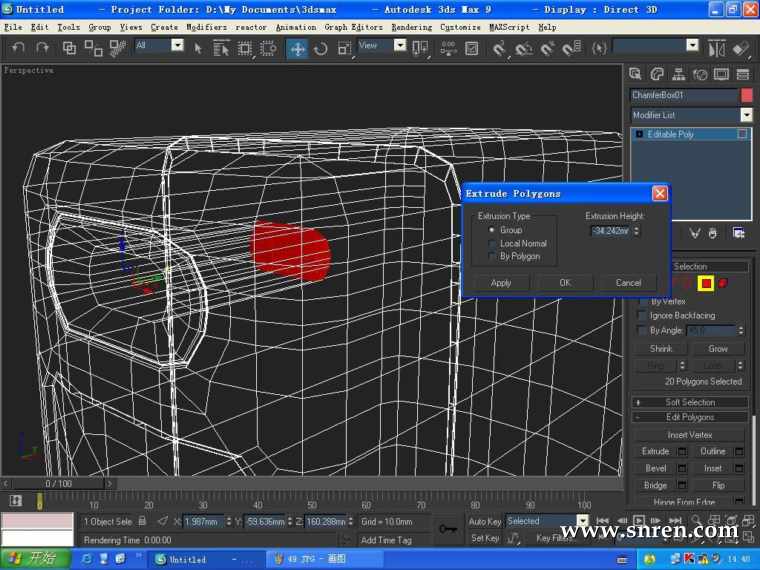The image size is (760, 570).
Task: Switch to the Display command panel tab
Action: point(720,74)
